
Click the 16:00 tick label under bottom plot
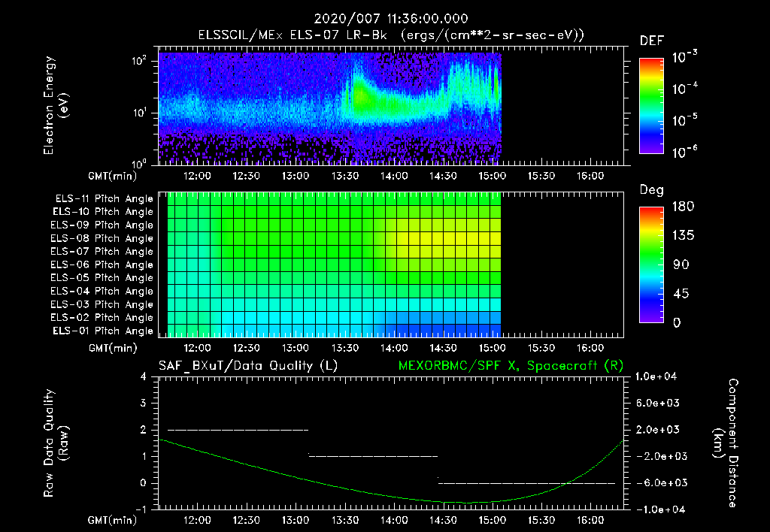click(x=590, y=520)
